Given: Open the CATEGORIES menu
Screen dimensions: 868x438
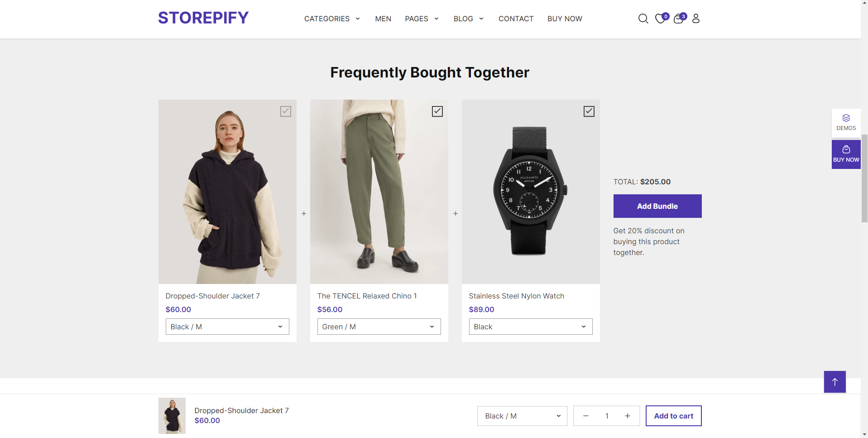Looking at the screenshot, I should click(x=331, y=19).
